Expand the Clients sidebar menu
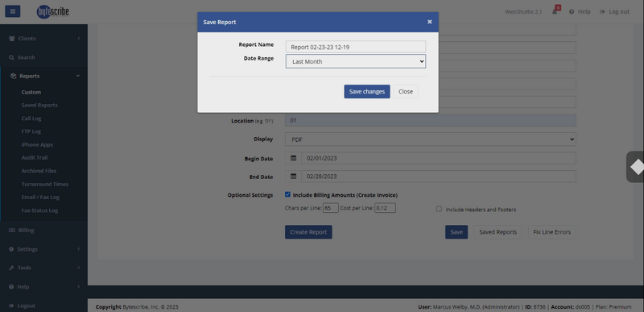Viewport: 644px width, 312px height. (x=43, y=38)
